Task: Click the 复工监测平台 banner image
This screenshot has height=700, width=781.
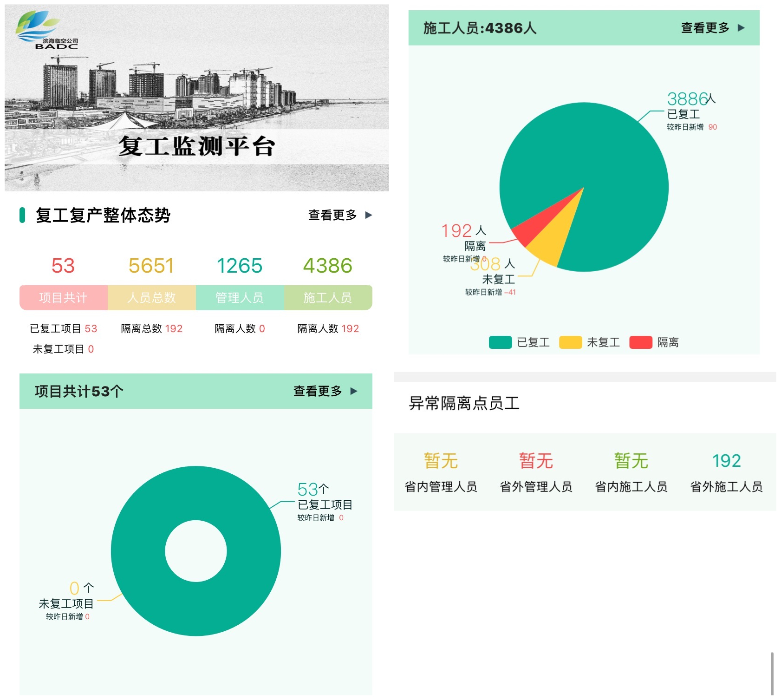Action: 197,98
